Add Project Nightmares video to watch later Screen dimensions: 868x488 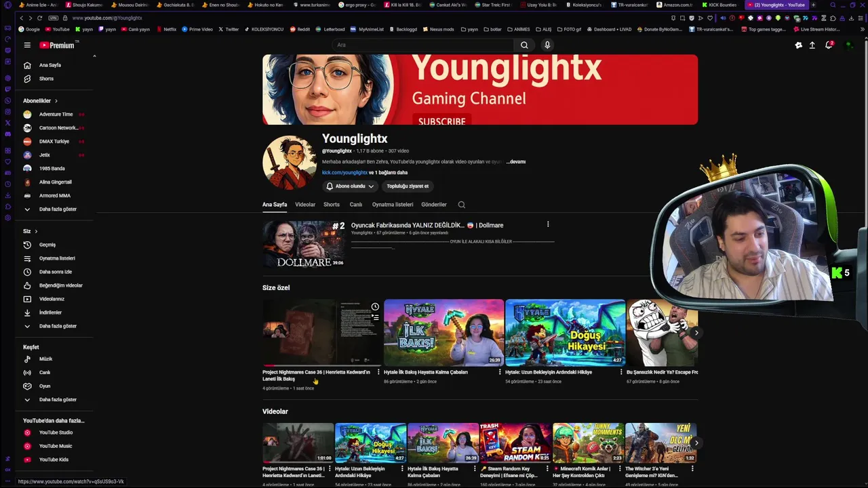[375, 307]
